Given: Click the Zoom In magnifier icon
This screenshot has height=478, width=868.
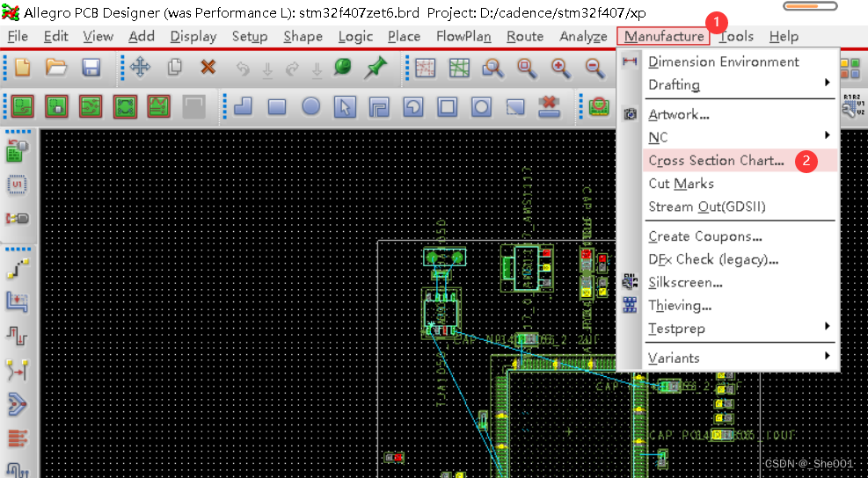Looking at the screenshot, I should 560,67.
